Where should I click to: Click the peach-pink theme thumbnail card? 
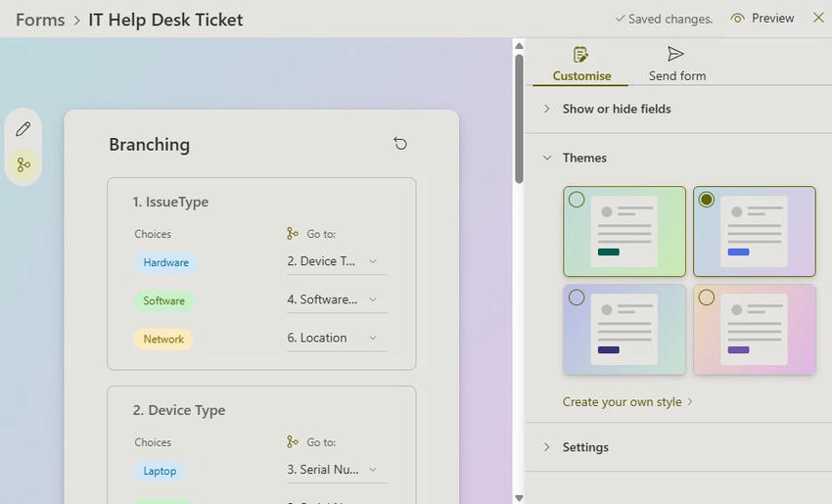click(x=755, y=330)
